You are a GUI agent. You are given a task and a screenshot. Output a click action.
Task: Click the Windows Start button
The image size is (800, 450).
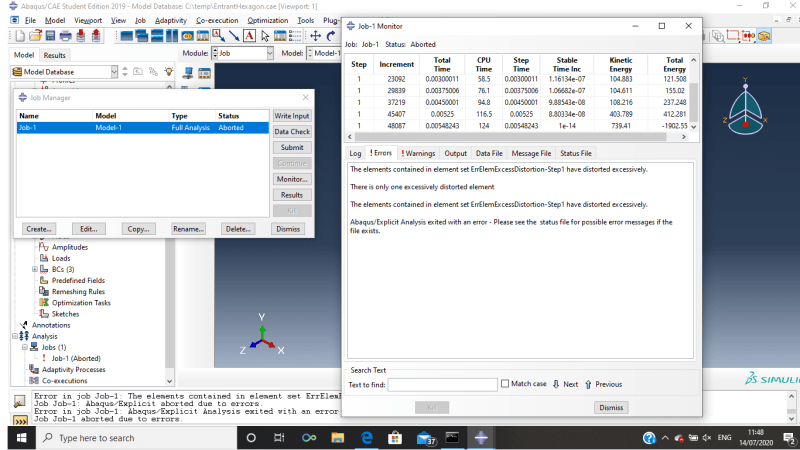coord(21,438)
